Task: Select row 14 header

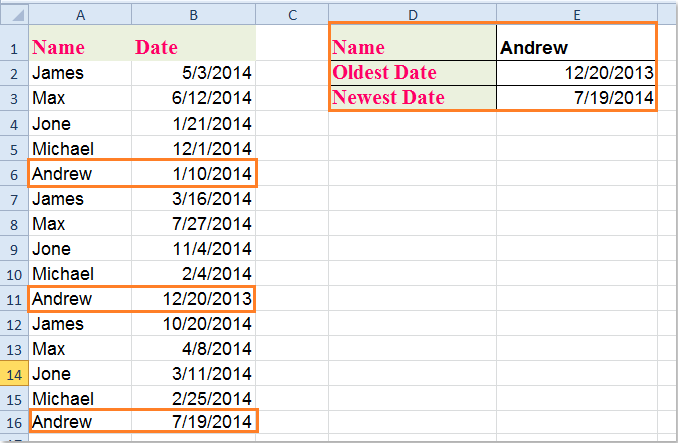Action: (x=14, y=373)
